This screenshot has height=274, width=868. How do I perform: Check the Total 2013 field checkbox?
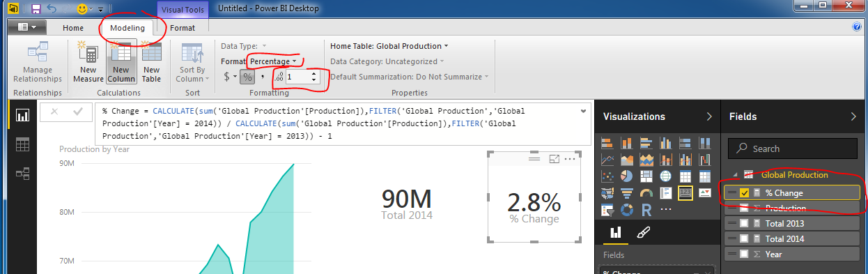tap(744, 224)
